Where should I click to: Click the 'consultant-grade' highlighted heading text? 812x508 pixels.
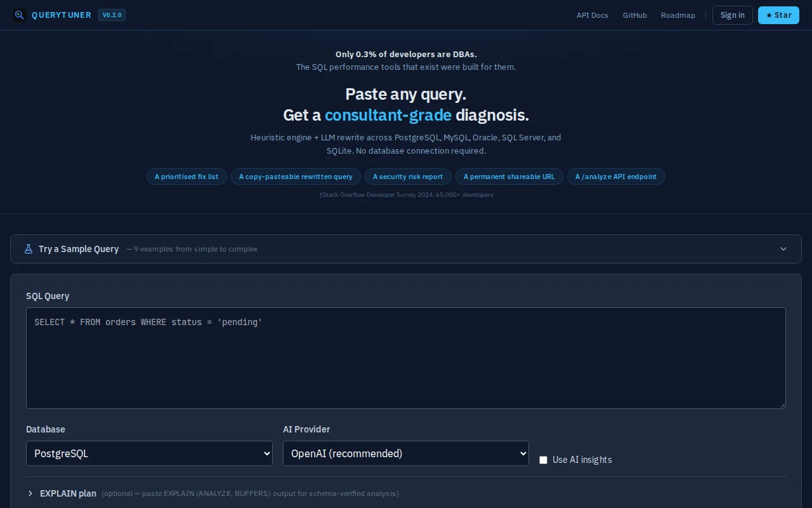388,115
